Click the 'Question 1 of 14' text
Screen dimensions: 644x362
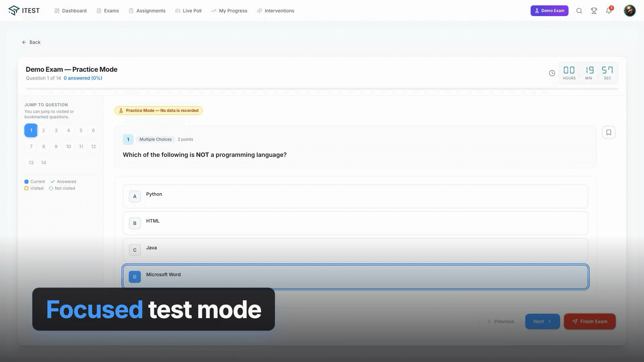point(43,78)
